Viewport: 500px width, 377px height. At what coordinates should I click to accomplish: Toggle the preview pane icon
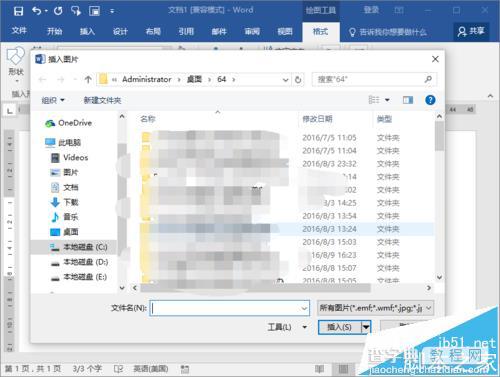408,100
